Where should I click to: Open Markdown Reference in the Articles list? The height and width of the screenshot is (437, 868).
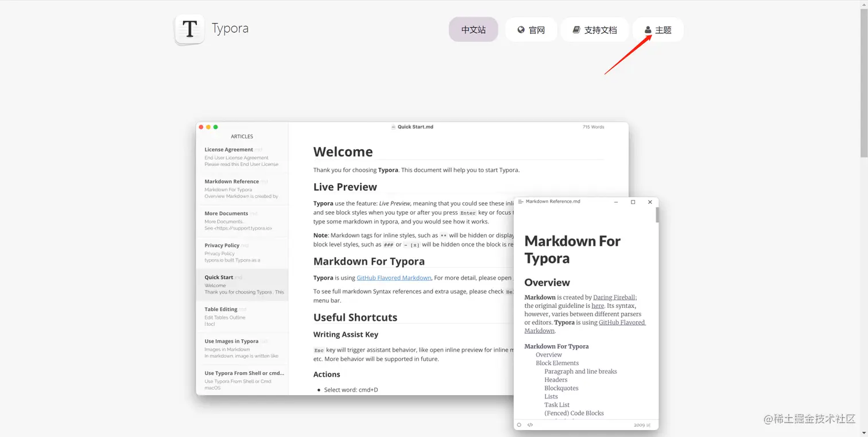242,188
